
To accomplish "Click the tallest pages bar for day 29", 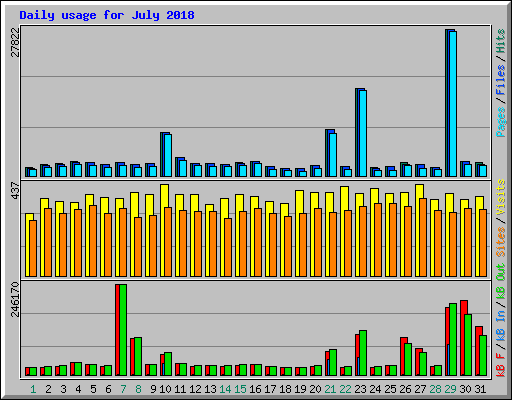I will pyautogui.click(x=453, y=104).
